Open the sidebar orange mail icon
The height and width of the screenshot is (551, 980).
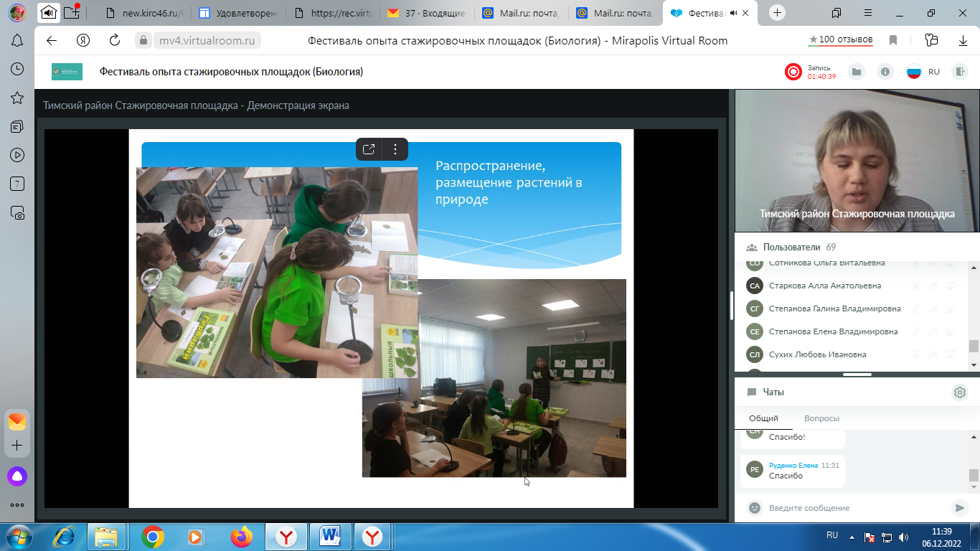click(17, 421)
